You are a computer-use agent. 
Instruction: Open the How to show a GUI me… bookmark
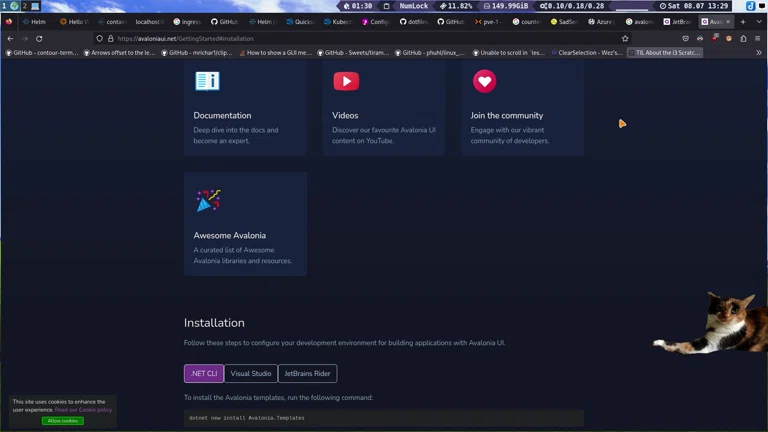(x=275, y=52)
